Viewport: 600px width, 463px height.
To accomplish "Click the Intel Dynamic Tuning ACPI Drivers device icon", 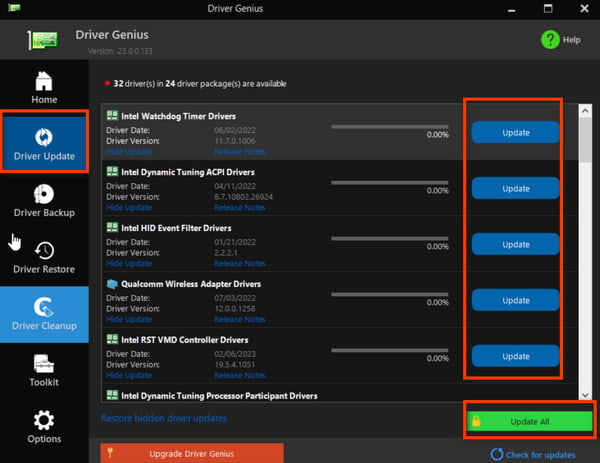I will pos(112,171).
